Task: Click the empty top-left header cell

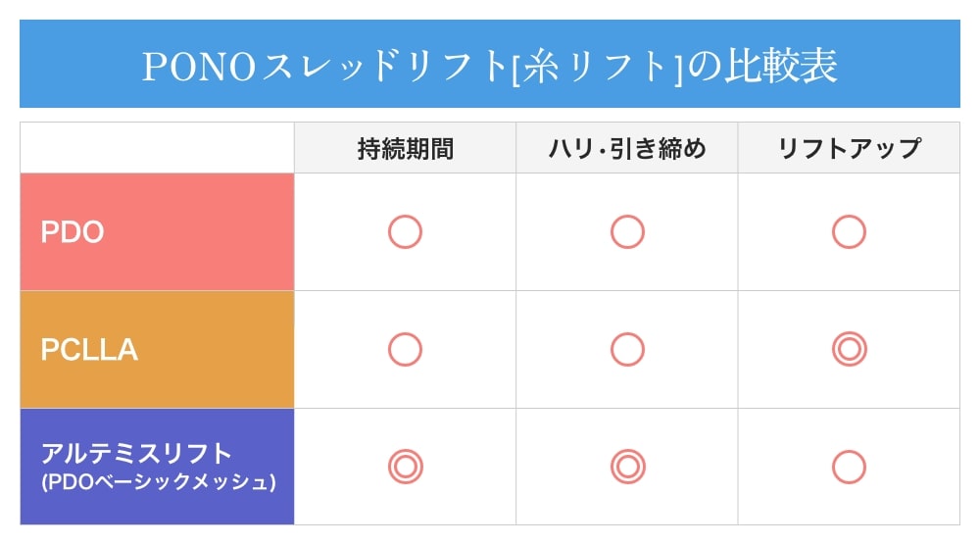Action: (157, 148)
